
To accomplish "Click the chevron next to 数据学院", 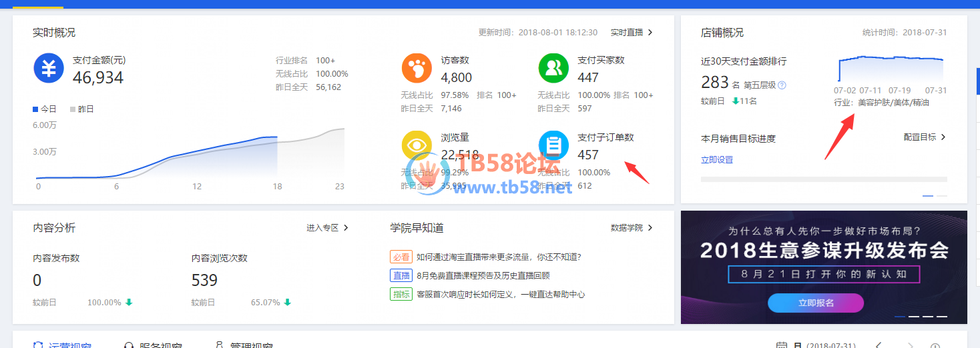I will pos(650,228).
